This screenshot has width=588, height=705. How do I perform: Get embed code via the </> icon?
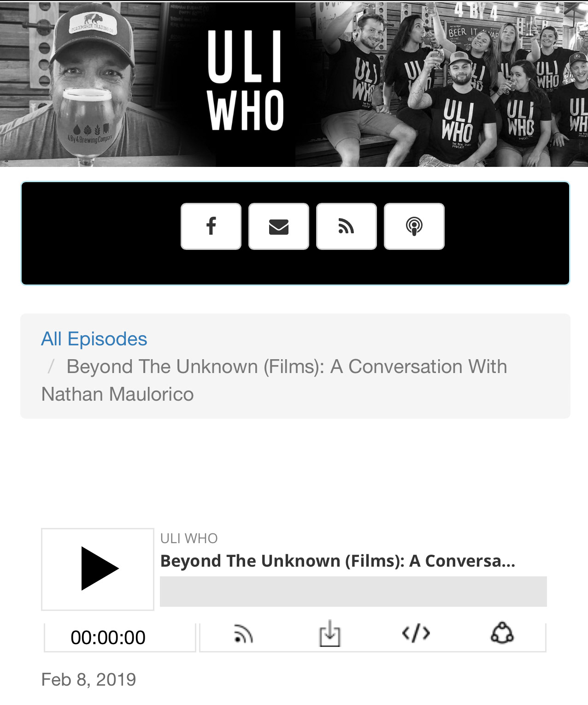point(416,634)
